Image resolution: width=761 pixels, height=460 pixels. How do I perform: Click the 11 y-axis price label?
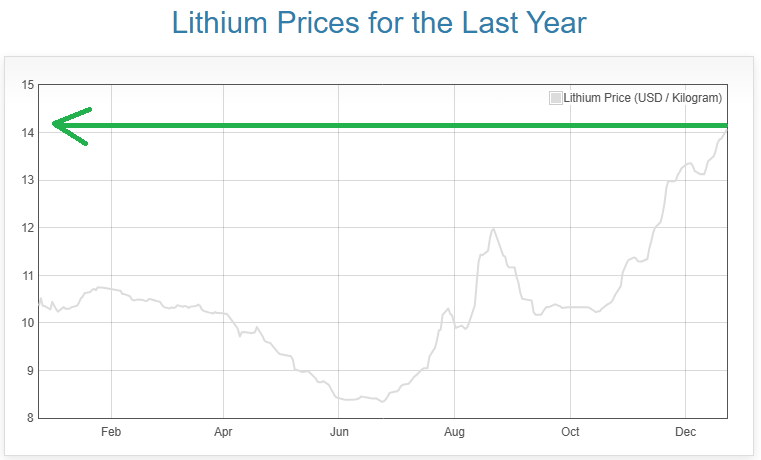[x=28, y=275]
